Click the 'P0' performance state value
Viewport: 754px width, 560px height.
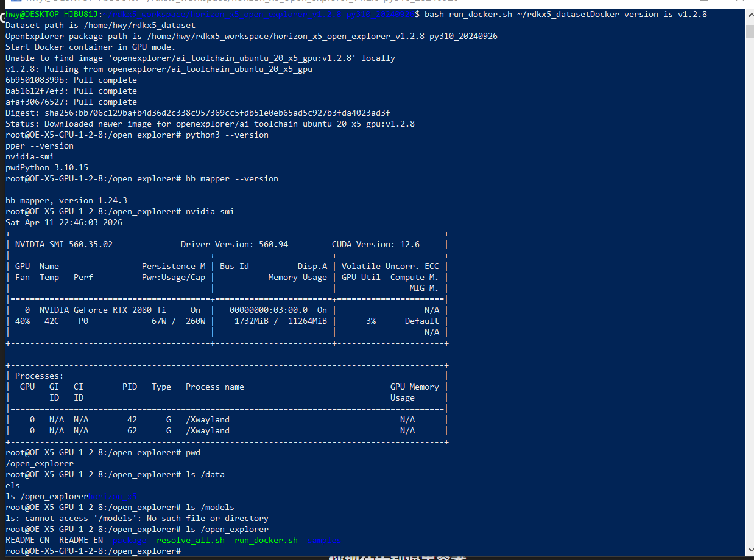[x=83, y=321]
